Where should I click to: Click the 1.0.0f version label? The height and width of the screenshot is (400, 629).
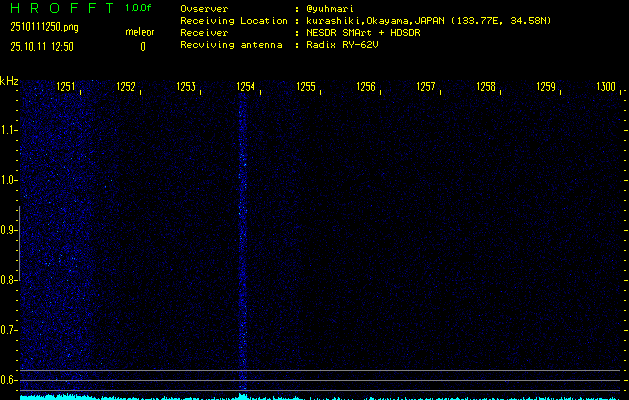(139, 8)
